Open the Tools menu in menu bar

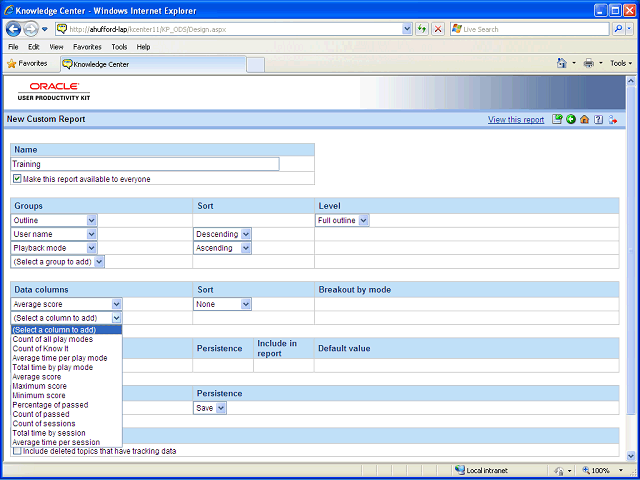click(x=119, y=47)
